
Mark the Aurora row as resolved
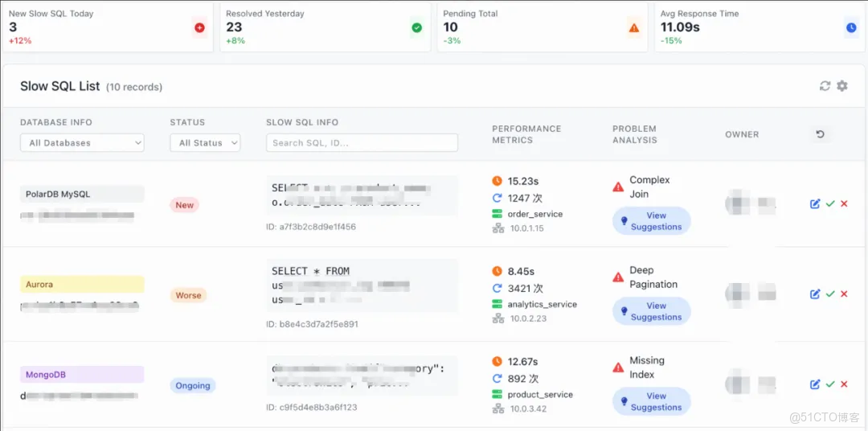pos(829,294)
